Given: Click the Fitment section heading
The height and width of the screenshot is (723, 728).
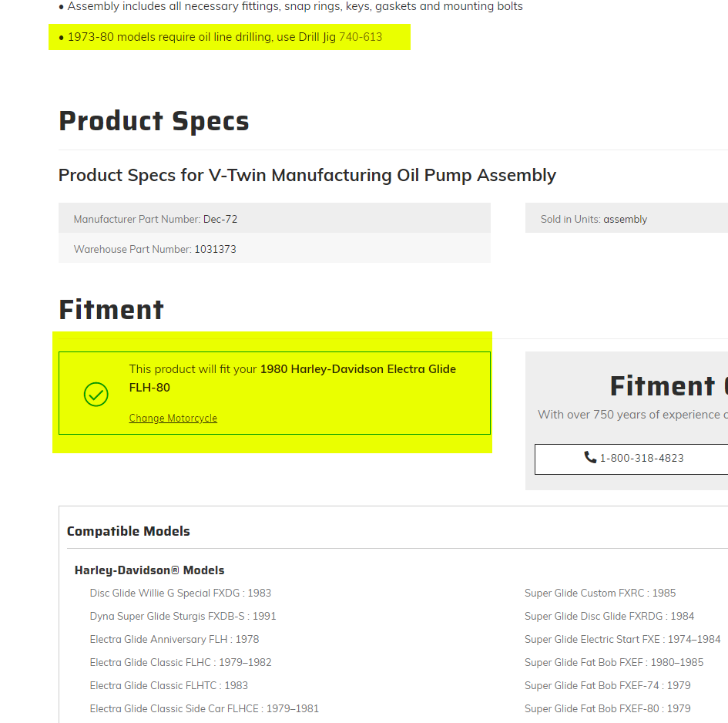Looking at the screenshot, I should (x=112, y=309).
